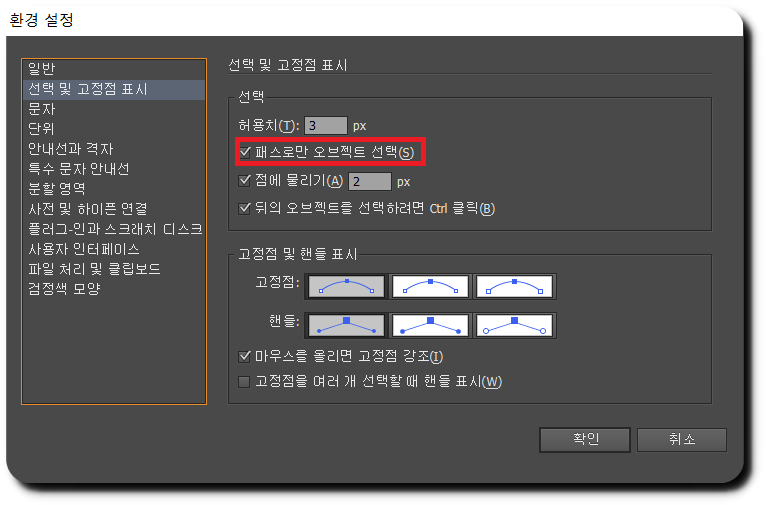766x505 pixels.
Task: Choose the solid large-dot handle style
Action: [430, 325]
